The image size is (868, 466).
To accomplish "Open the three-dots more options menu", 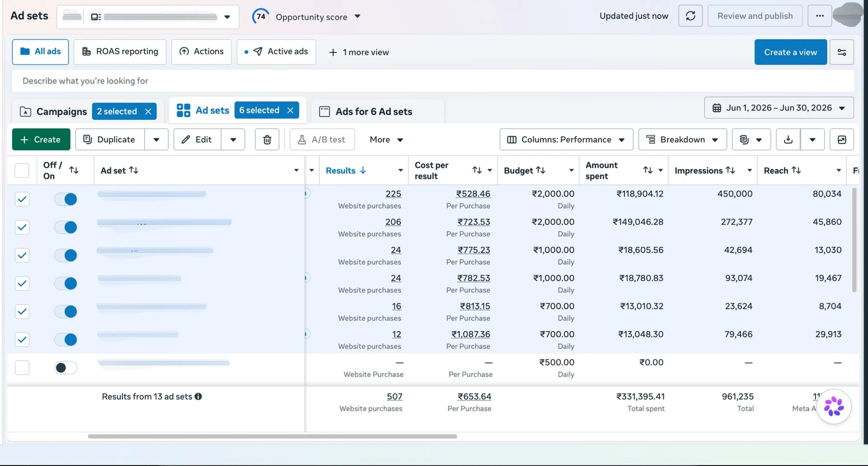I will coord(819,16).
